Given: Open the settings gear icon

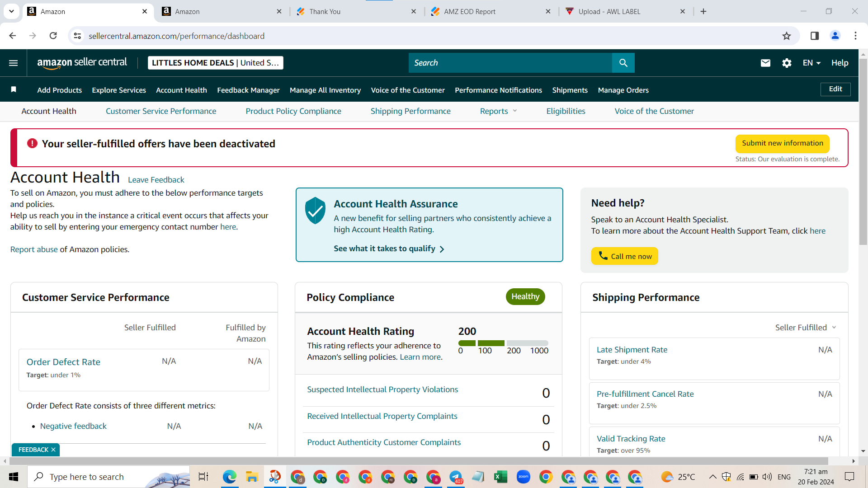Looking at the screenshot, I should click(x=787, y=63).
